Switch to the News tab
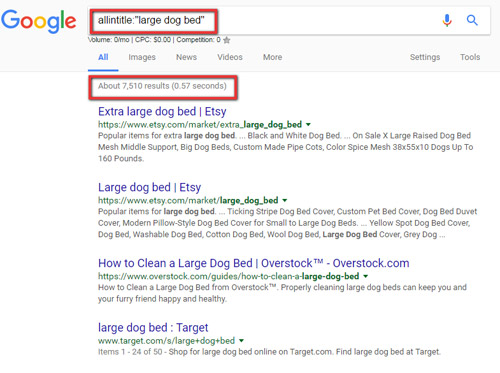 click(x=186, y=57)
